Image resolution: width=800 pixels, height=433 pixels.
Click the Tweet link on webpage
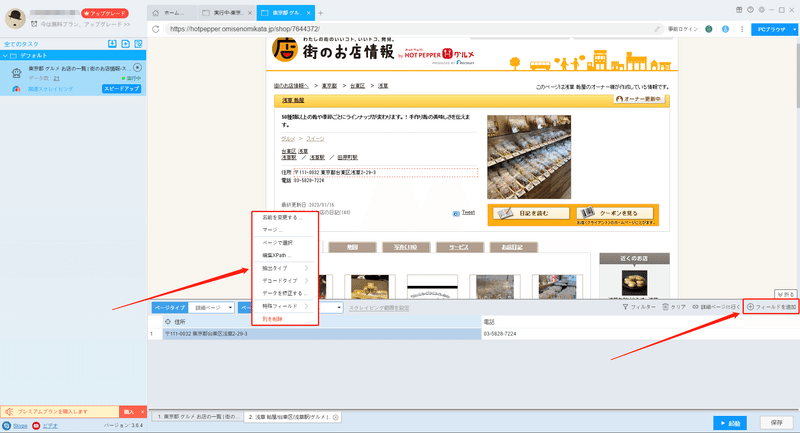[x=468, y=212]
